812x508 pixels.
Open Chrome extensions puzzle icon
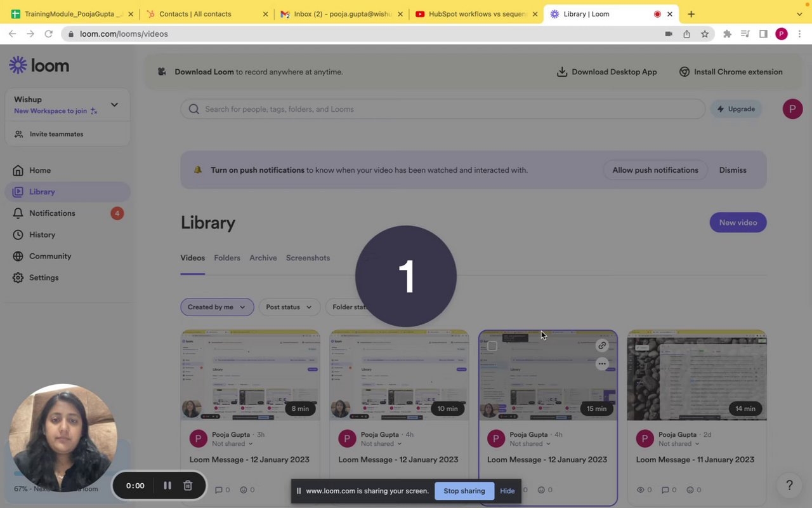point(727,34)
